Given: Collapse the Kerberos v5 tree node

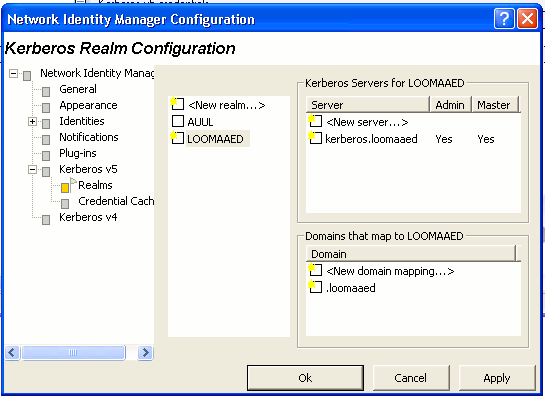Looking at the screenshot, I should [32, 170].
